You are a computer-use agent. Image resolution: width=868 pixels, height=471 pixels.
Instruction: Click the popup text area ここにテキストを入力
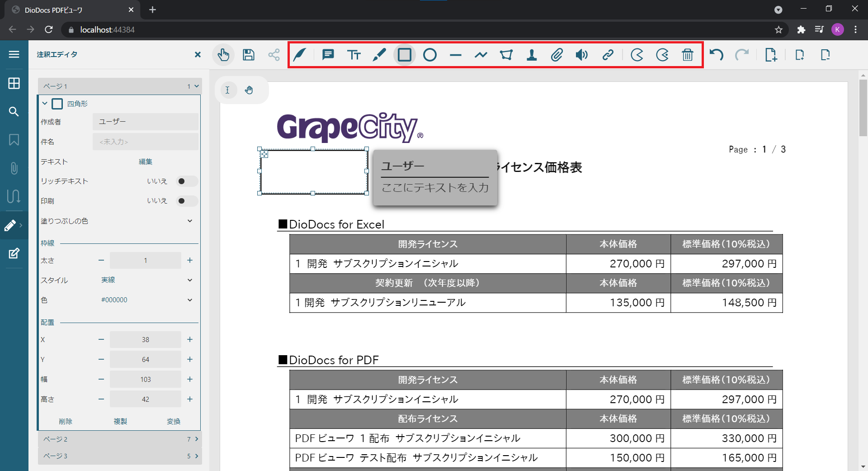435,188
